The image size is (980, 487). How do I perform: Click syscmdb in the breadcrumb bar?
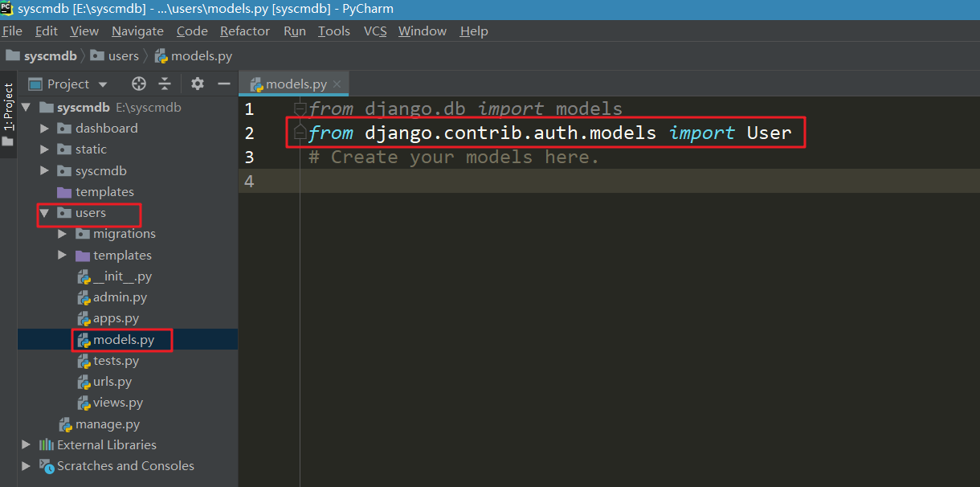coord(42,56)
